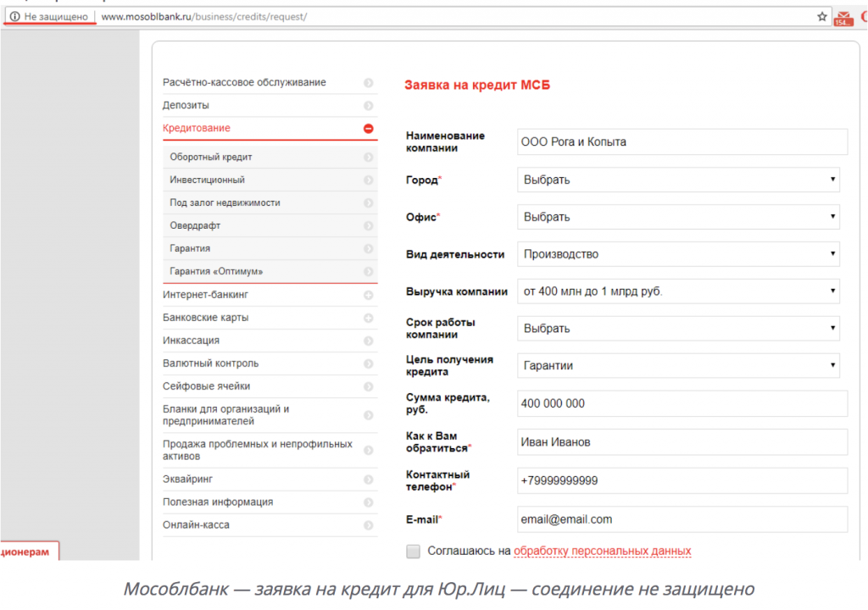Open the Город dropdown
The image size is (868, 610).
click(678, 180)
